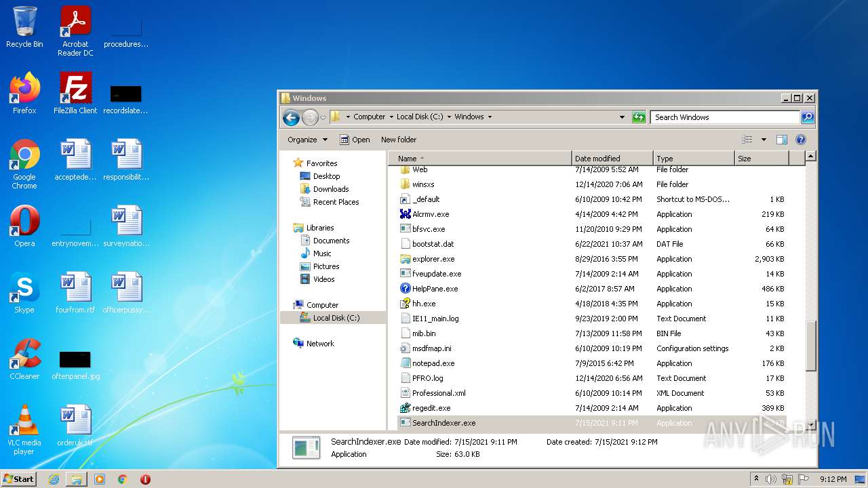Click the vertical scrollbar down arrow
This screenshot has width=868, height=488.
coord(810,425)
